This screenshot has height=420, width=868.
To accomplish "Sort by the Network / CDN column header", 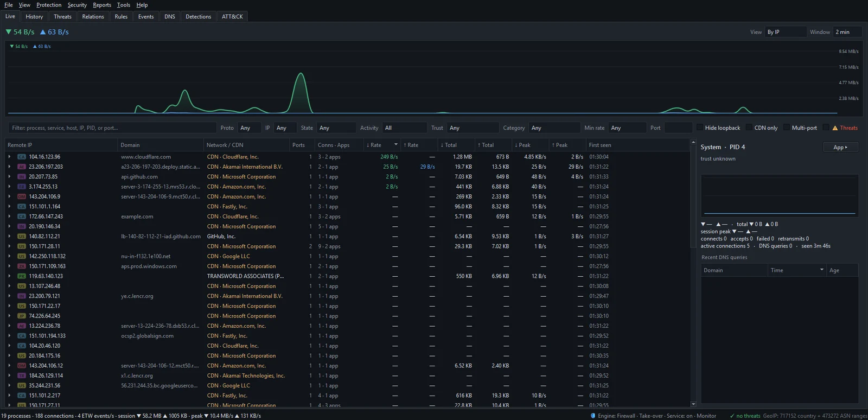I will pyautogui.click(x=246, y=145).
